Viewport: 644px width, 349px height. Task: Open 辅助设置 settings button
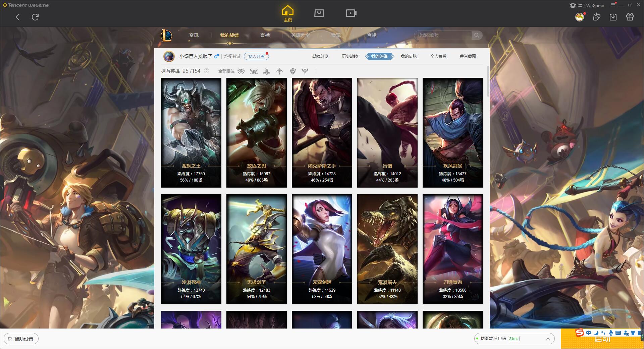click(21, 339)
